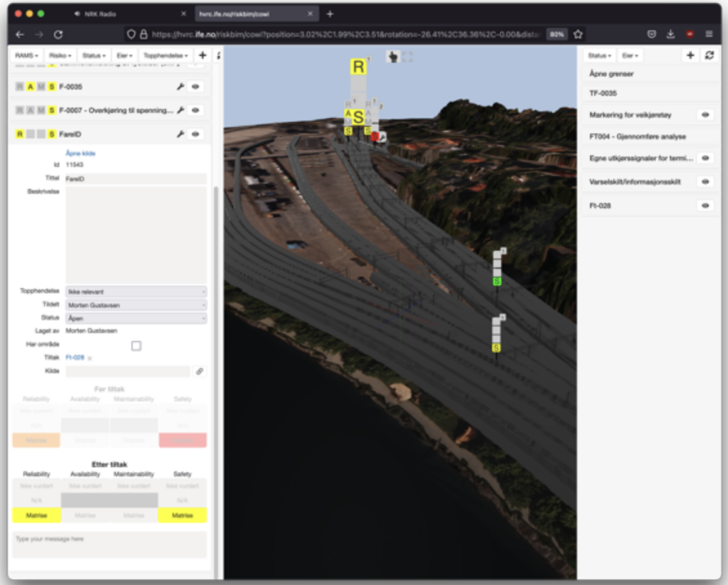Click the 'Type your message here' box
The width and height of the screenshot is (728, 585).
tap(109, 544)
